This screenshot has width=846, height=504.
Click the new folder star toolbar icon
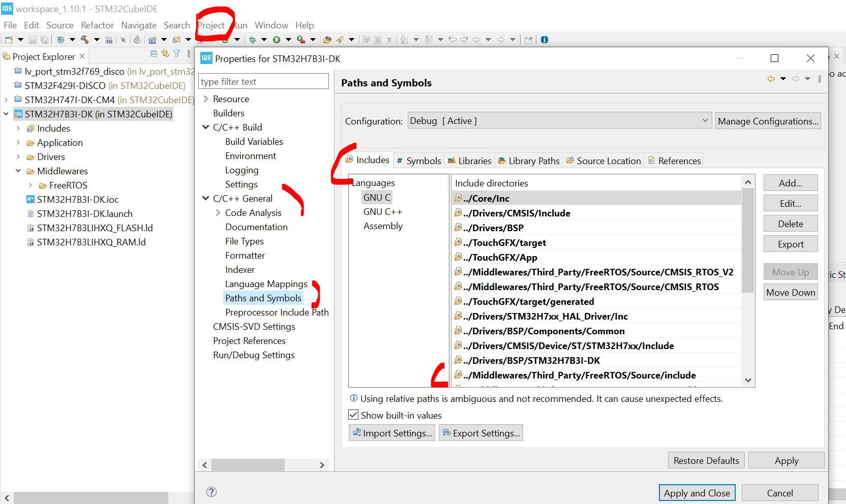click(x=176, y=40)
